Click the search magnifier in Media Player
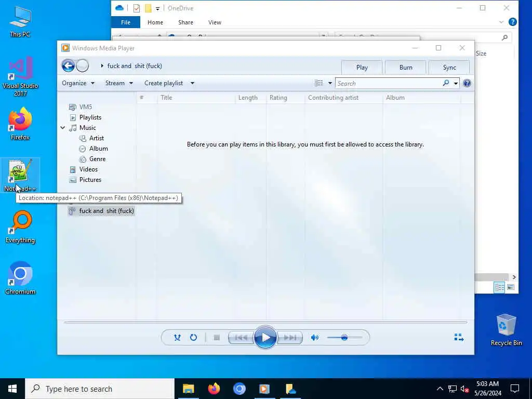This screenshot has height=399, width=532. [x=446, y=83]
